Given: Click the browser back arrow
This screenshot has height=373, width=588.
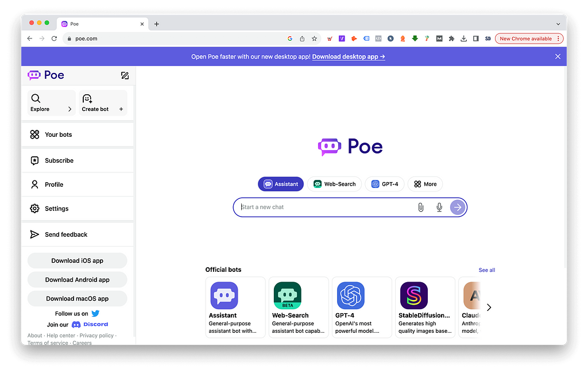Looking at the screenshot, I should 30,39.
